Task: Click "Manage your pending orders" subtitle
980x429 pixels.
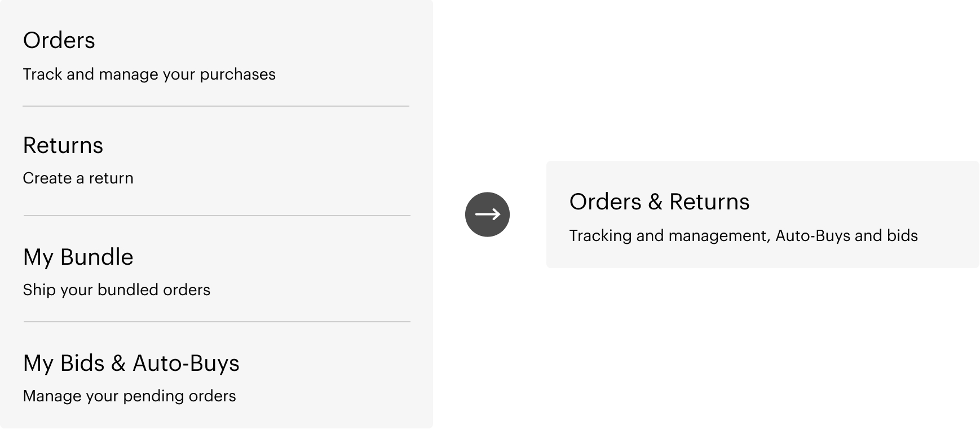Action: pyautogui.click(x=129, y=396)
